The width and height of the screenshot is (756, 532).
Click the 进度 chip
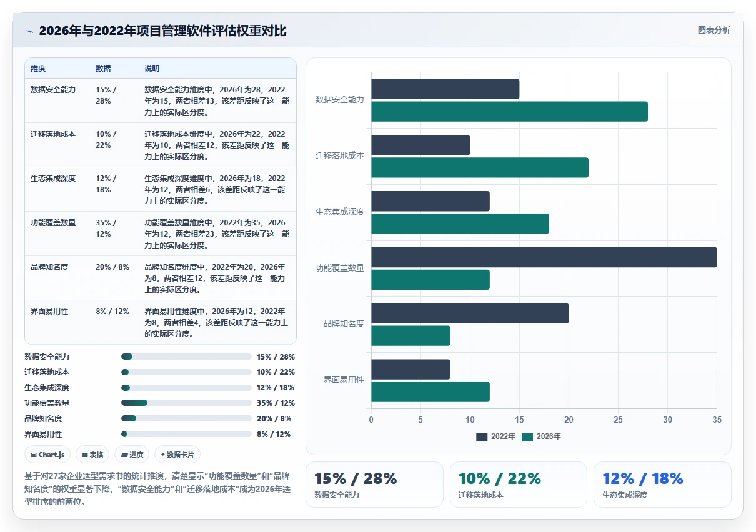[132, 455]
